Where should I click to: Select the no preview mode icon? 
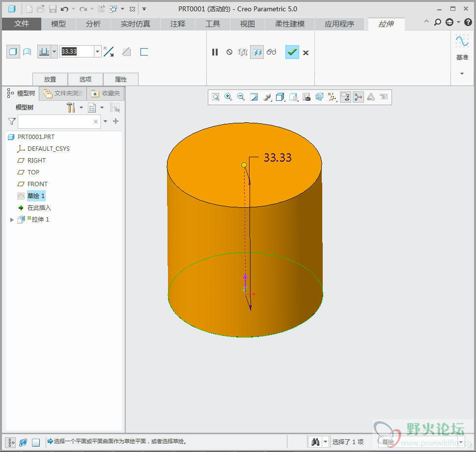click(229, 52)
